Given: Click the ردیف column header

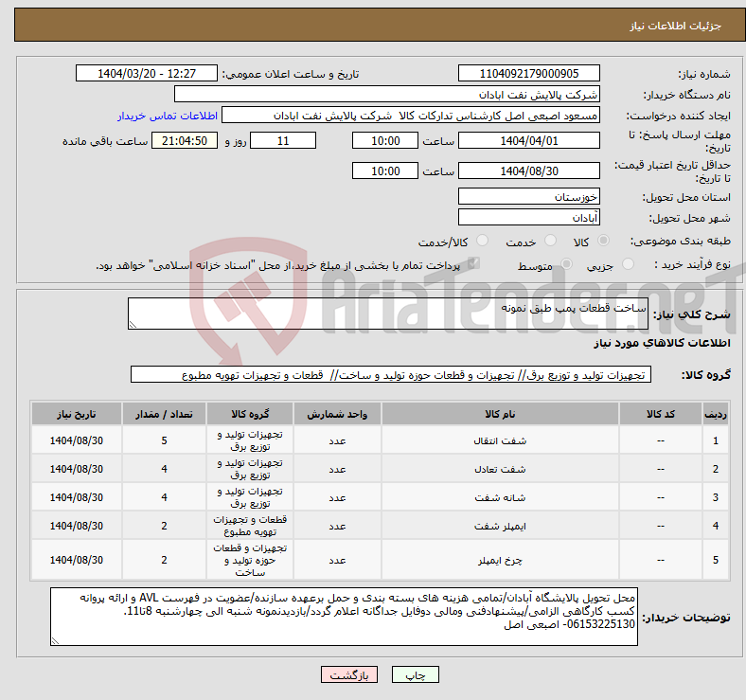Looking at the screenshot, I should (x=716, y=414).
